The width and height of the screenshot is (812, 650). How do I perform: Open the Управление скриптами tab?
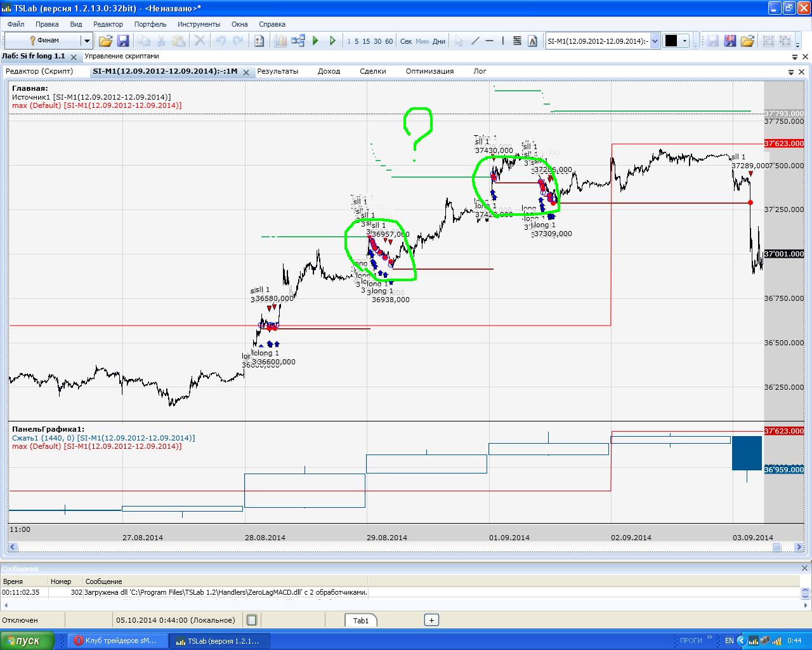pos(122,56)
